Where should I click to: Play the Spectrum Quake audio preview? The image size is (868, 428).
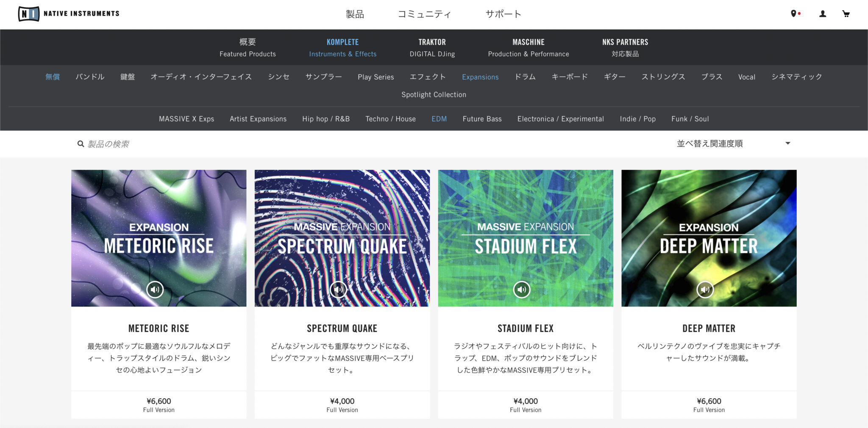(338, 290)
